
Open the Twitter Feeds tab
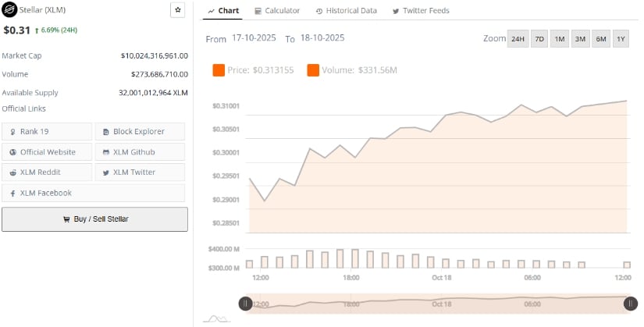click(x=421, y=11)
